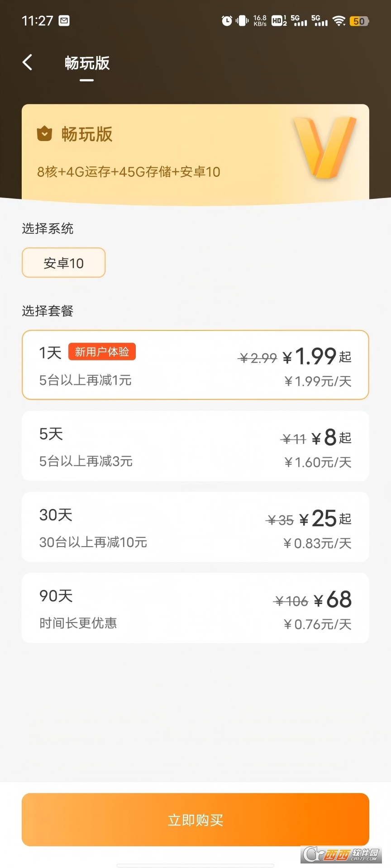Viewport: 391px width, 868px height.
Task: Select the 安卓10 system option
Action: point(64,263)
